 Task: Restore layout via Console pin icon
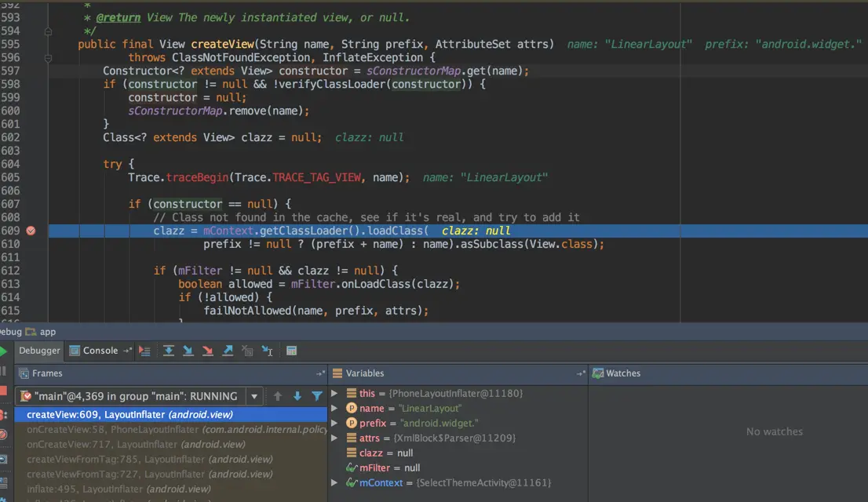127,351
